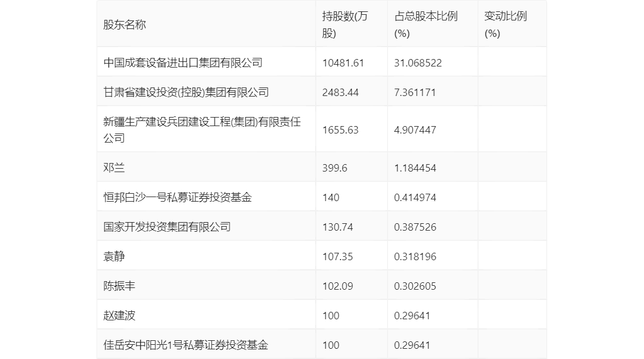Select 100 shares in 赵建波 row
This screenshot has width=644, height=359.
tap(331, 316)
